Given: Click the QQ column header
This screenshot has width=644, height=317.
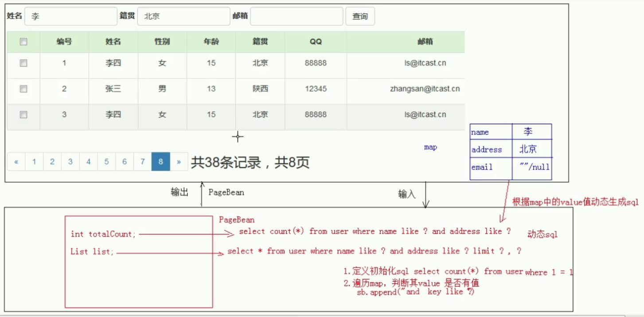Looking at the screenshot, I should tap(316, 42).
